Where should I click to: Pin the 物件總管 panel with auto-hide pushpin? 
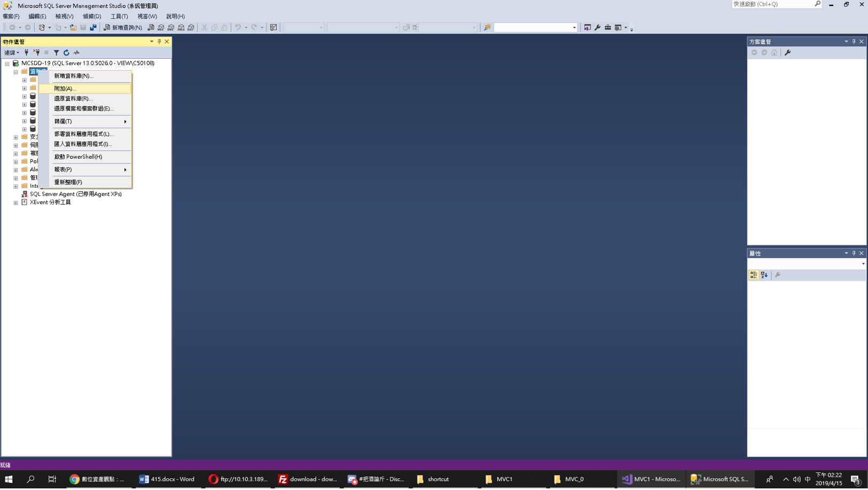tap(159, 41)
